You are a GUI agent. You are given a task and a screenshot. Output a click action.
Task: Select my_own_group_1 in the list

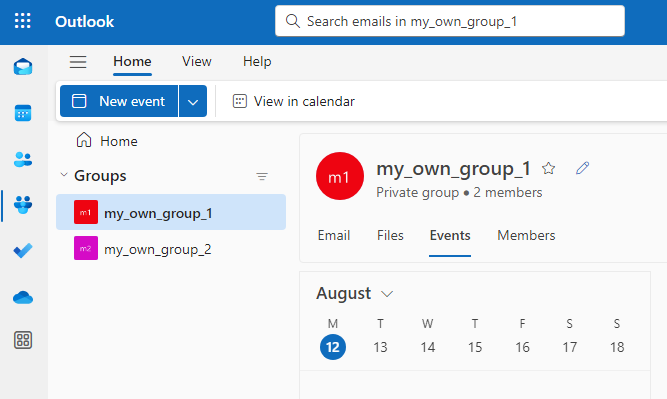point(171,212)
